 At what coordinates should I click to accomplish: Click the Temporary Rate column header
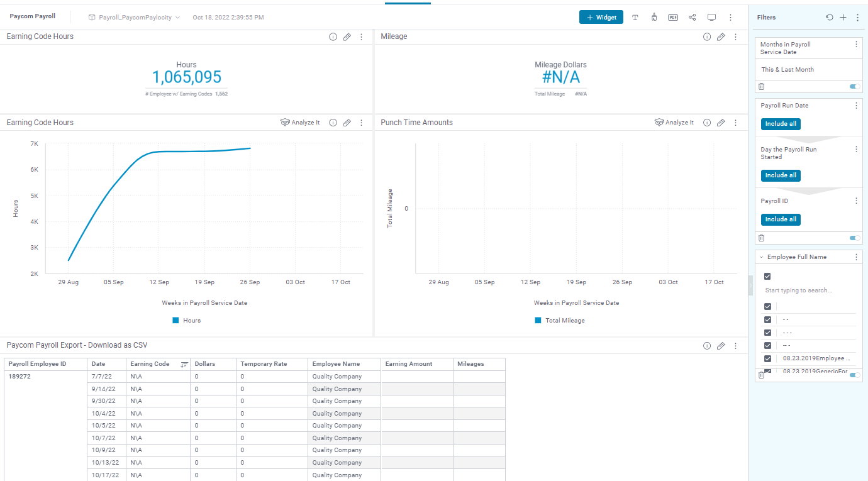[x=272, y=364]
